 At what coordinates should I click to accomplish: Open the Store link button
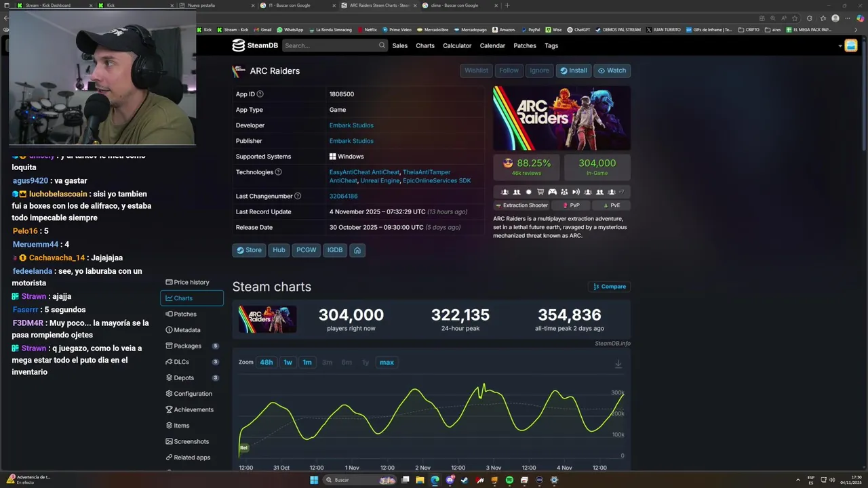249,250
